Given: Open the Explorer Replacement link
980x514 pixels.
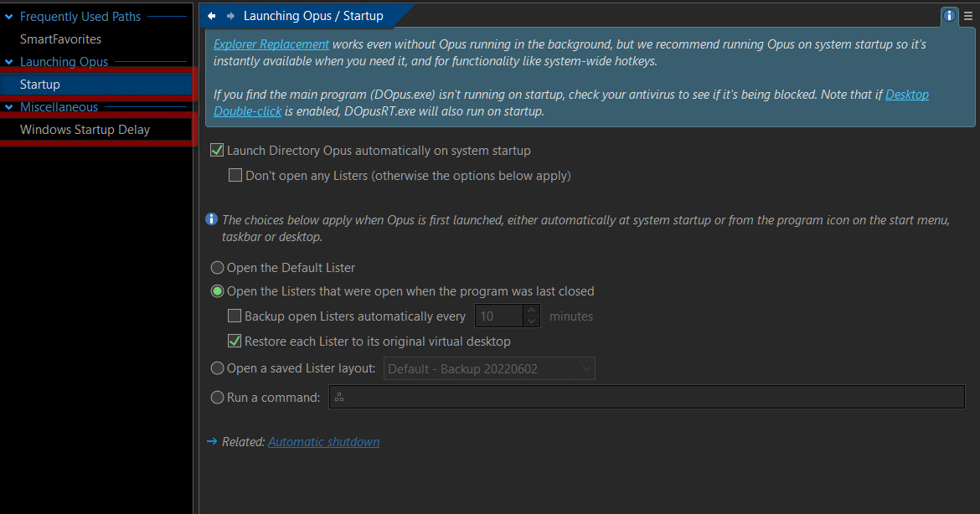Looking at the screenshot, I should pyautogui.click(x=271, y=44).
